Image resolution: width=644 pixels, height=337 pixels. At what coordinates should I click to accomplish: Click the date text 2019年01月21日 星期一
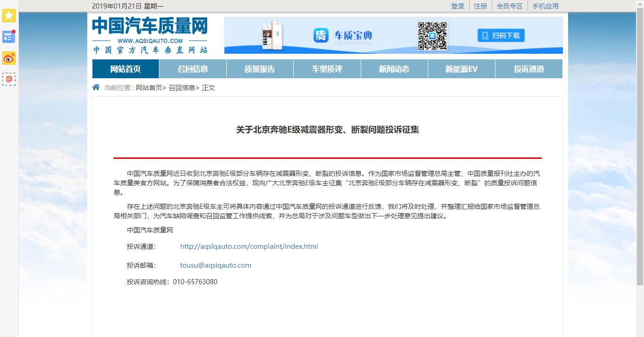[128, 6]
